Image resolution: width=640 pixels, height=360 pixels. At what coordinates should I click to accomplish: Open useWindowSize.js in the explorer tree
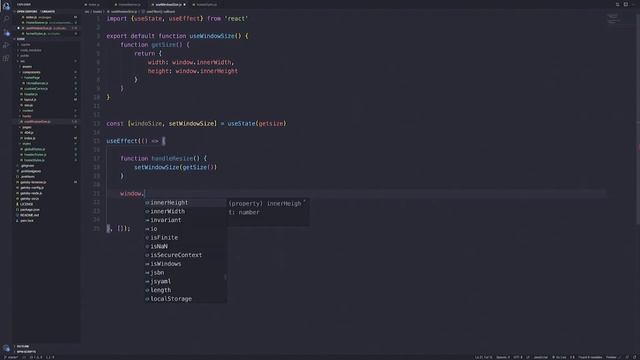click(47, 122)
